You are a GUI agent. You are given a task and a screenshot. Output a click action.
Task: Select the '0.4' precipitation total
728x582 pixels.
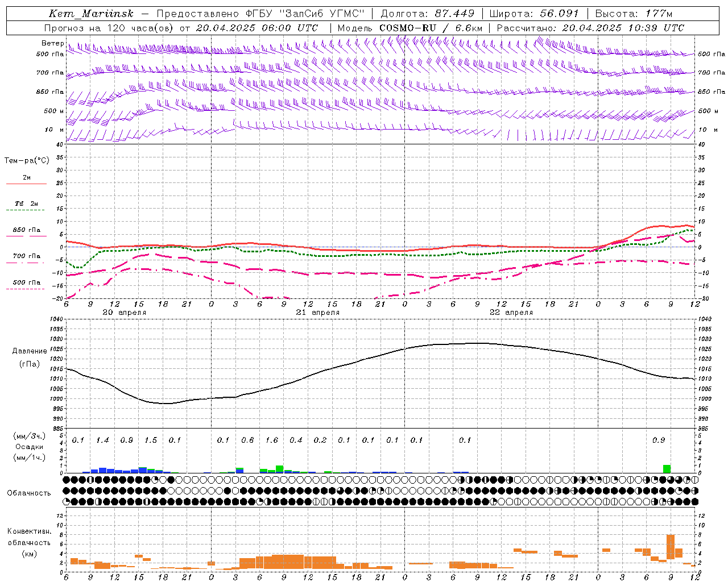click(296, 440)
